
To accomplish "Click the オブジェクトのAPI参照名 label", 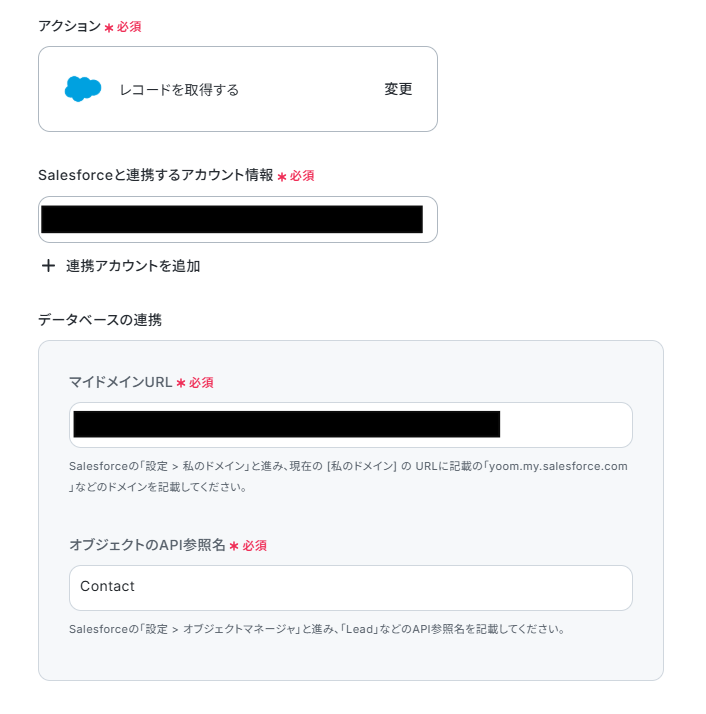I will click(x=147, y=545).
